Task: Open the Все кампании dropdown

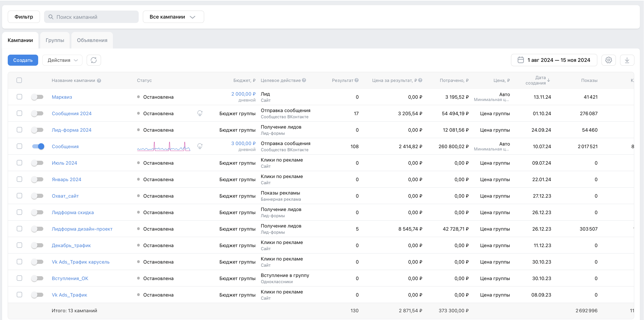Action: (173, 17)
